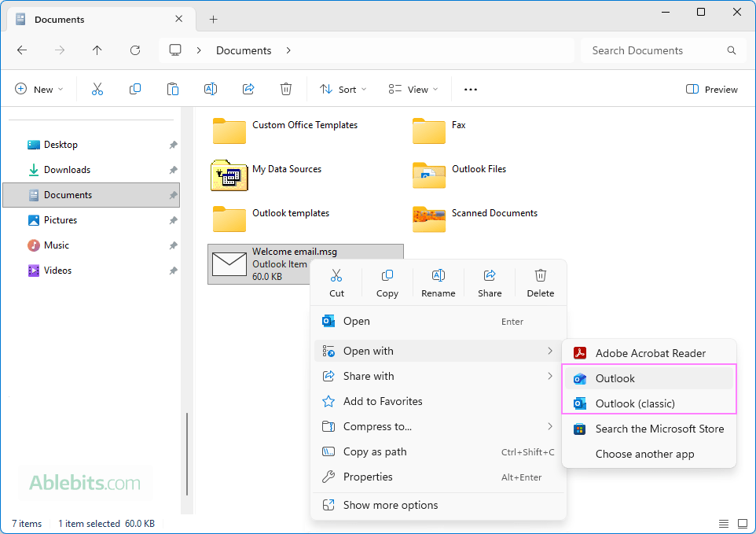Click the toolbar Share icon
This screenshot has width=756, height=534.
[x=248, y=90]
